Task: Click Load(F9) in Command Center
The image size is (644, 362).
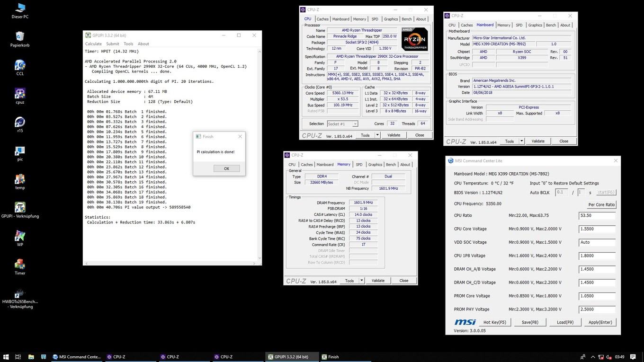Action: [565, 322]
